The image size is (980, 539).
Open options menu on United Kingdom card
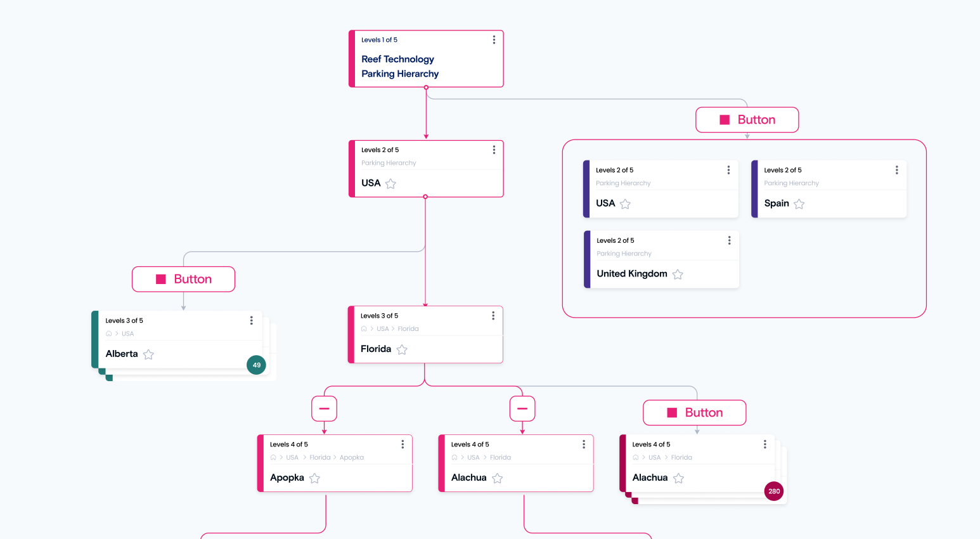[x=729, y=240]
